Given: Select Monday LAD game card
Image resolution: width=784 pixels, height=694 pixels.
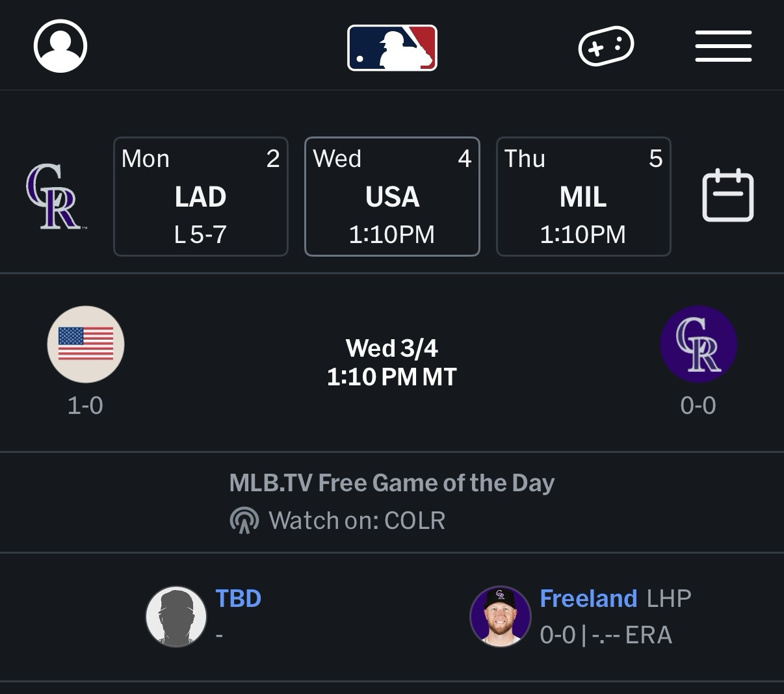Looking at the screenshot, I should (201, 197).
